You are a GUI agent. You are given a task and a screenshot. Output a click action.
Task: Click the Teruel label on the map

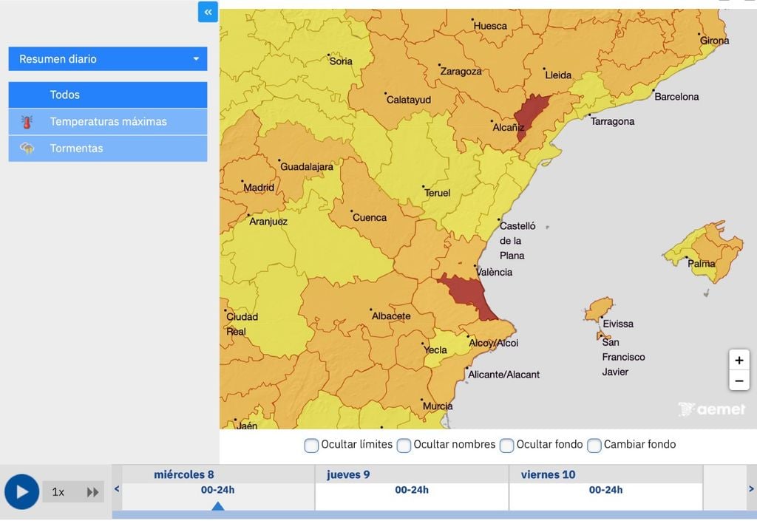438,193
